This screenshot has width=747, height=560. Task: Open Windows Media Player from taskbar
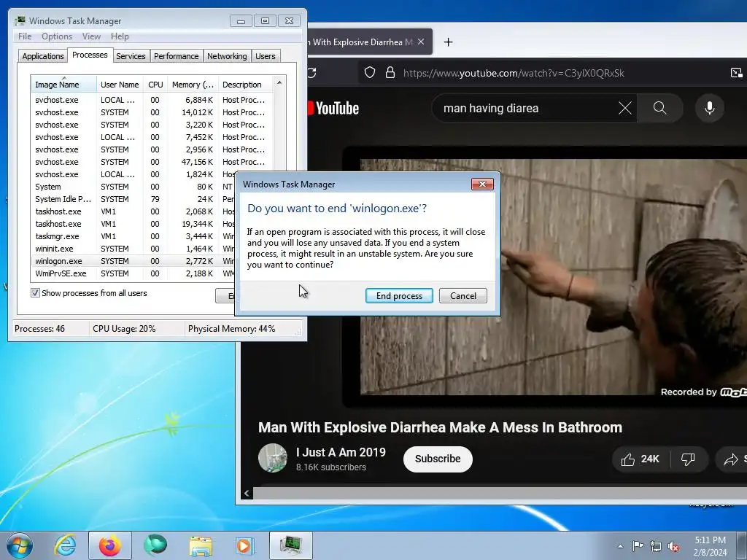(245, 545)
